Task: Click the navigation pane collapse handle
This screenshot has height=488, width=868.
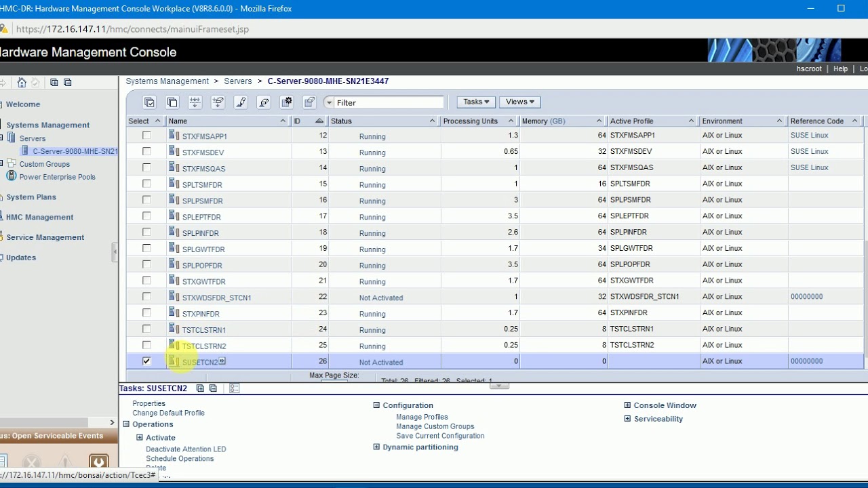Action: pyautogui.click(x=115, y=252)
